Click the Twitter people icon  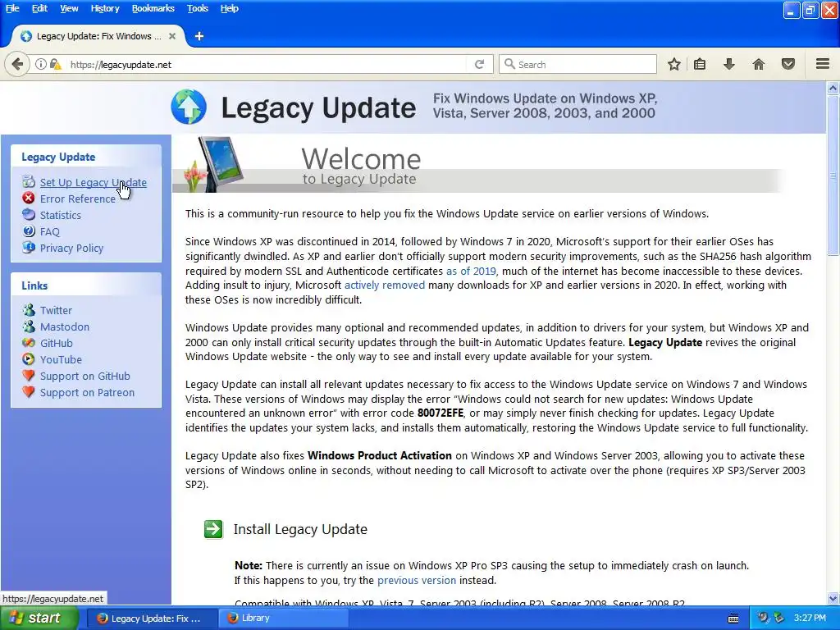pyautogui.click(x=29, y=309)
